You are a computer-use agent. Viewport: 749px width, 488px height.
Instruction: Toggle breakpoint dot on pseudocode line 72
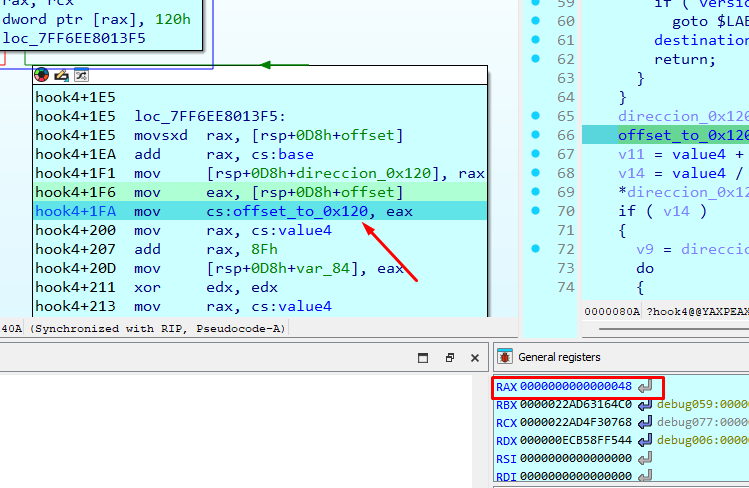click(535, 248)
